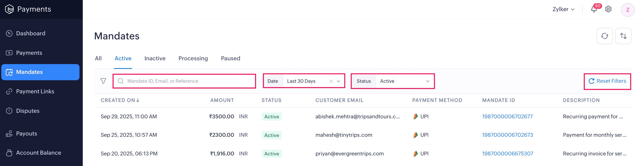This screenshot has height=166, width=644.
Task: Switch to the Paused tab
Action: point(230,58)
